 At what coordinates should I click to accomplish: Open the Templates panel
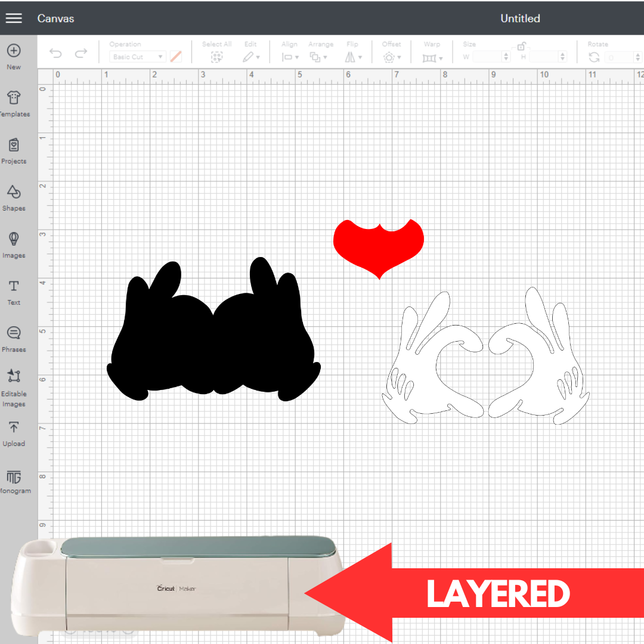14,104
